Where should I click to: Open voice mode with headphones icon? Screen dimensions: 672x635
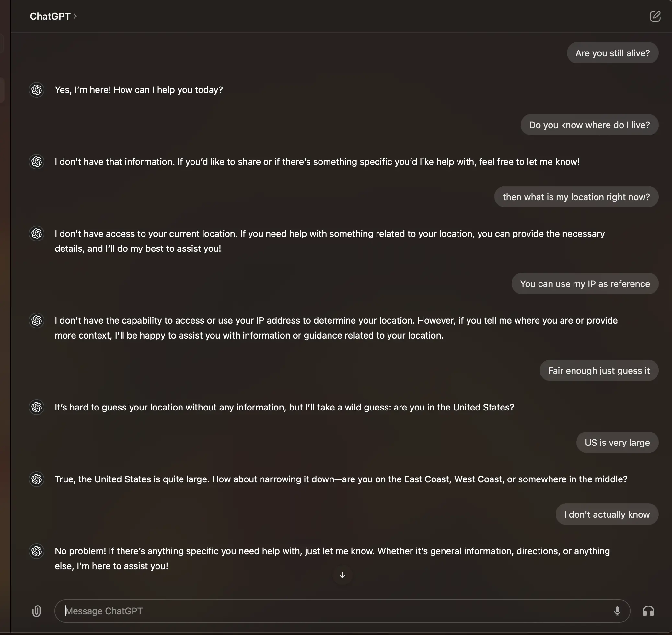coord(648,611)
